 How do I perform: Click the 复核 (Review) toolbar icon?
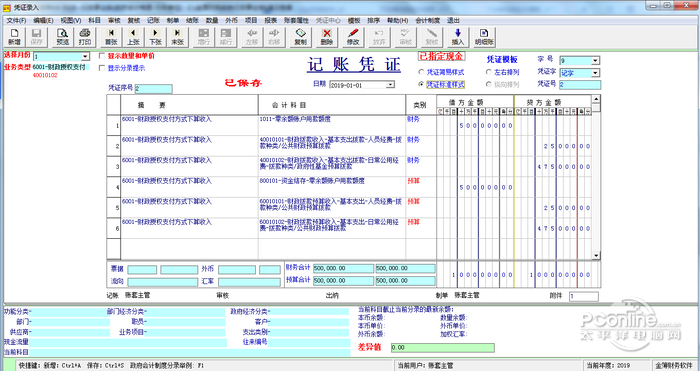(x=432, y=37)
